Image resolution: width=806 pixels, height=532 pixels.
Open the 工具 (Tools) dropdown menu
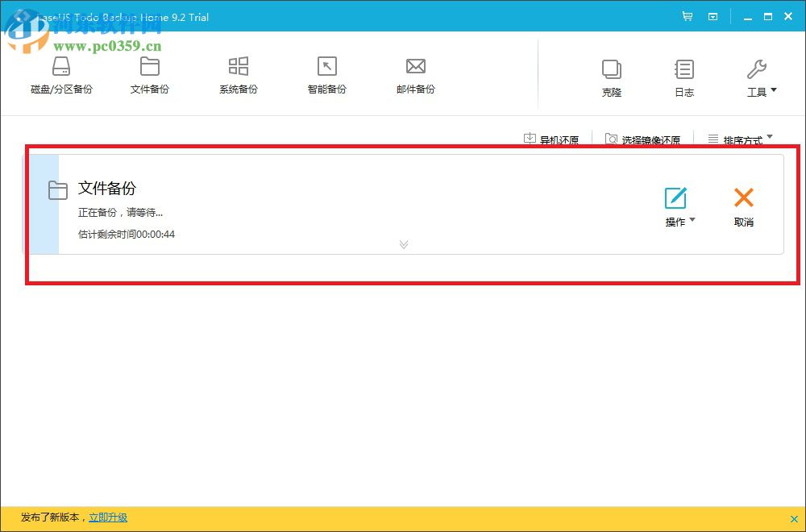pos(758,77)
